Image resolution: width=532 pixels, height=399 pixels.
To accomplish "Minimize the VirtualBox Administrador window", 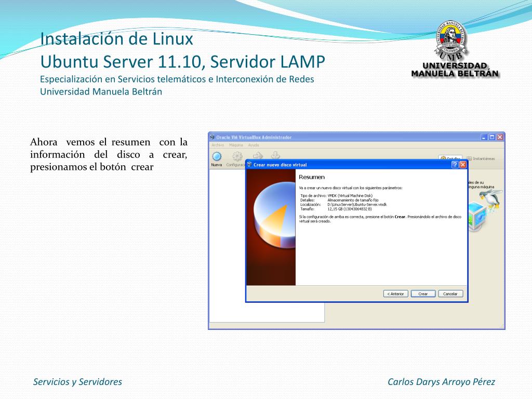I will [484, 137].
